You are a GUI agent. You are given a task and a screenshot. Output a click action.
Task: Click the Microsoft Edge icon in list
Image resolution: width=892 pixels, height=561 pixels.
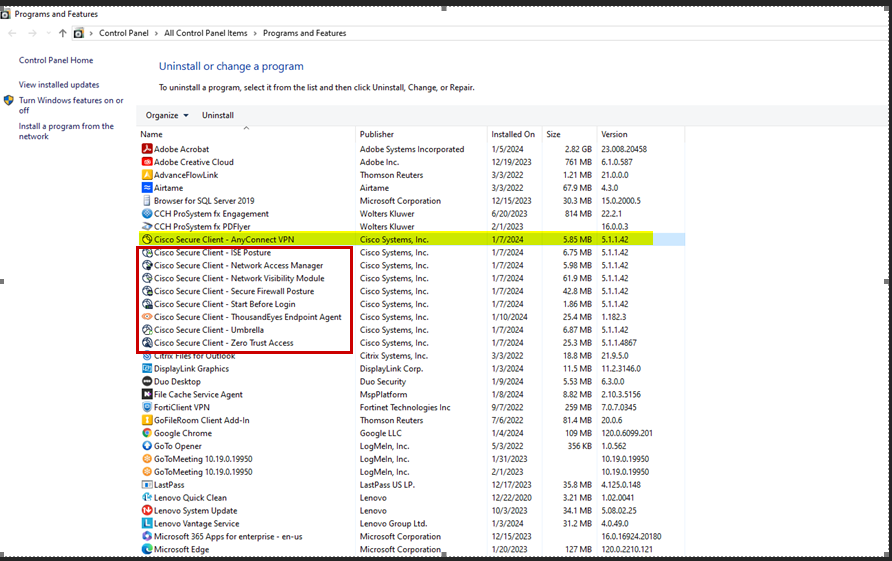click(147, 549)
